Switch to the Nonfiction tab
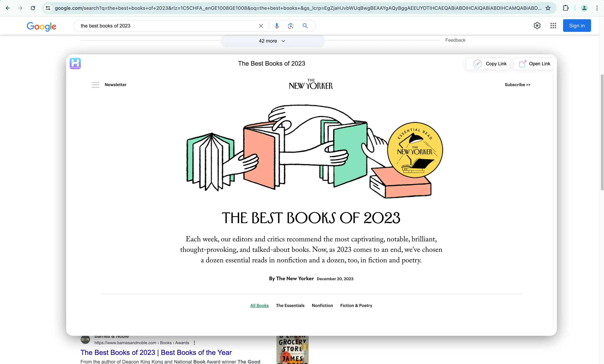 tap(322, 305)
